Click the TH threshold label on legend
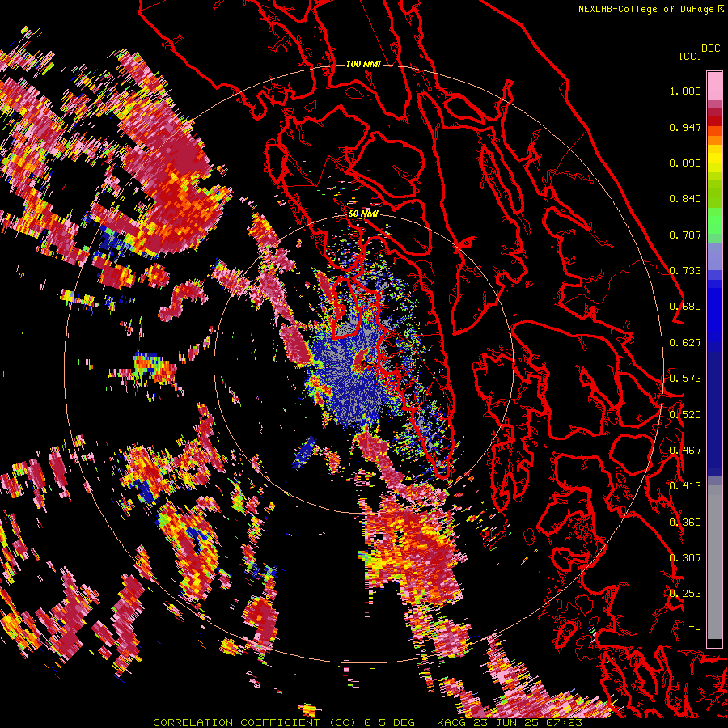This screenshot has width=728, height=728. (695, 630)
